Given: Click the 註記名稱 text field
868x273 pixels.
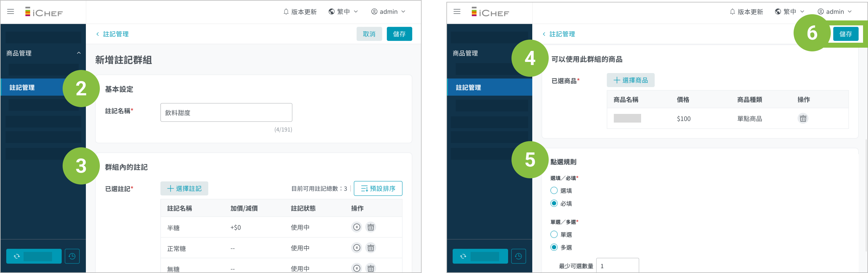Looking at the screenshot, I should 226,112.
